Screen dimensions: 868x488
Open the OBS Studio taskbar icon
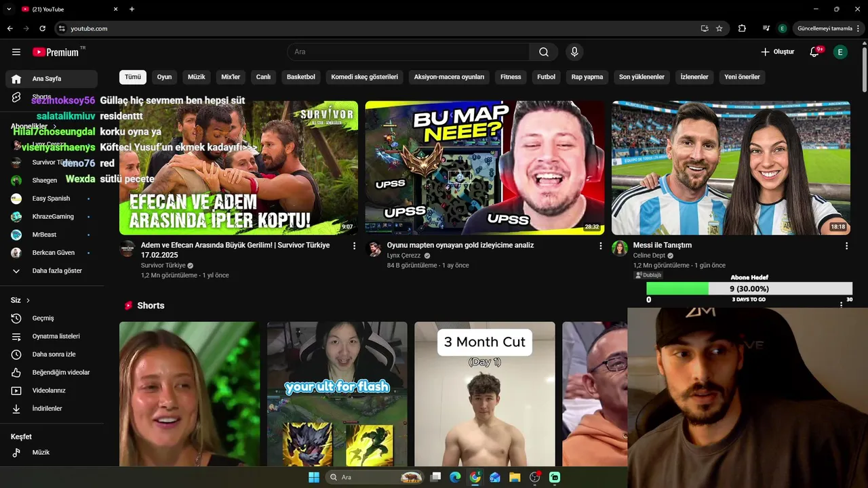[534, 477]
